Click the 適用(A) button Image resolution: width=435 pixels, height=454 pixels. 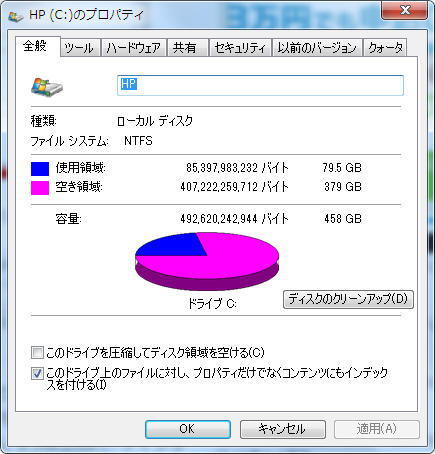tap(377, 429)
